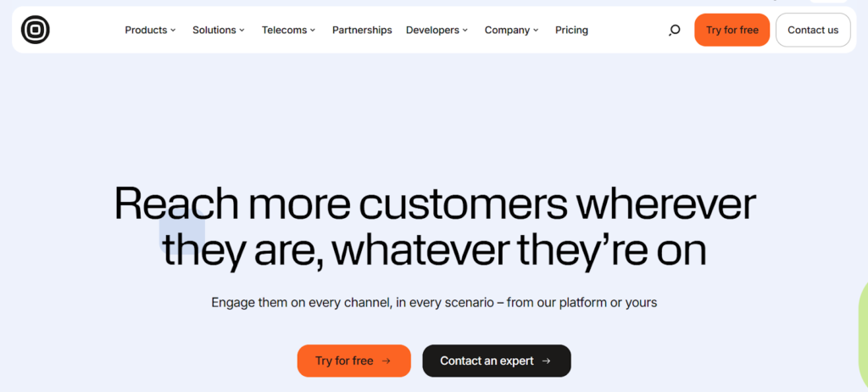This screenshot has width=868, height=392.
Task: Select the Telecoms menu label
Action: click(284, 30)
